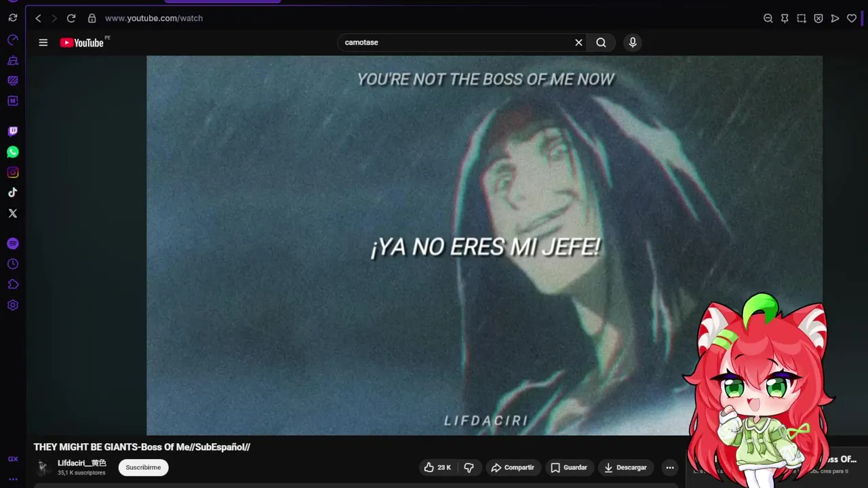Click the GX Corner icon at the sidebar bottom
Image resolution: width=868 pixels, height=488 pixels.
coord(13,459)
